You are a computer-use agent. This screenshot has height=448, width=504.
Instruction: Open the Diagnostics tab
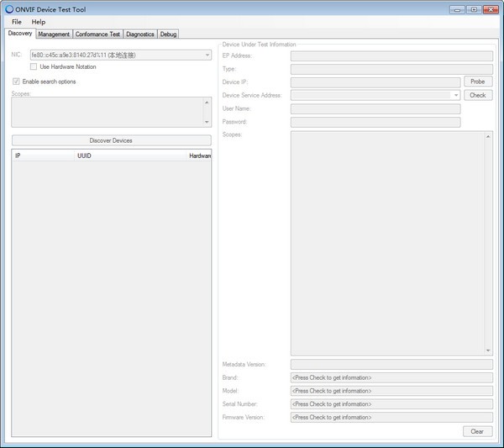[139, 34]
